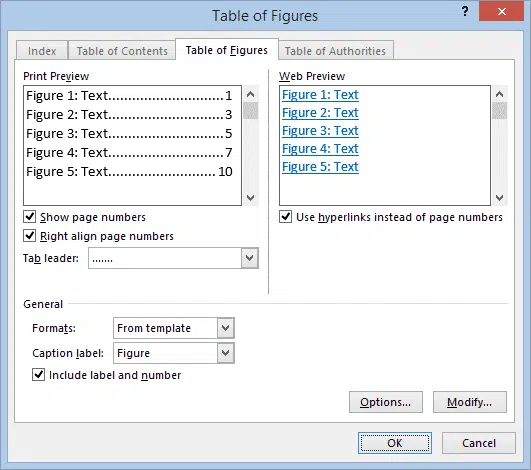Click Web Preview scroll down arrow
The image size is (531, 470).
(x=500, y=197)
